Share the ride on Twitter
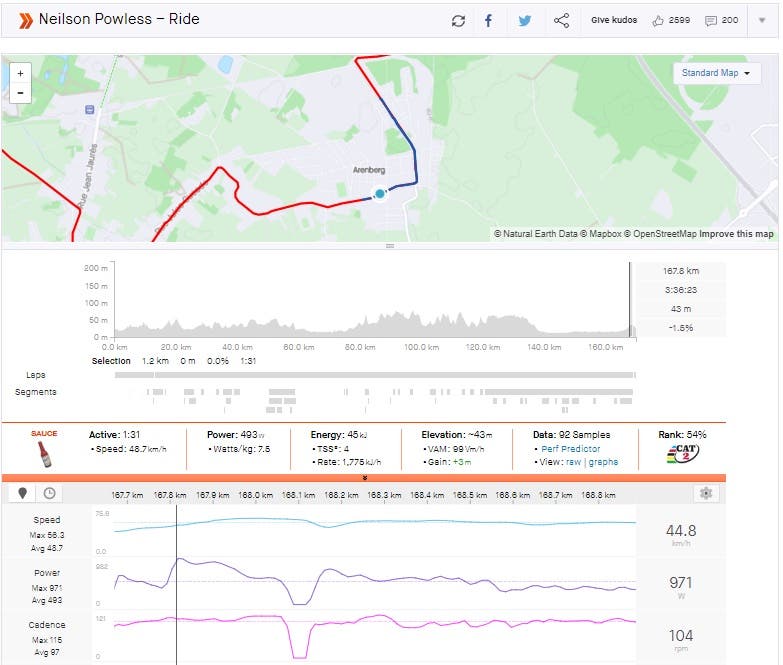Viewport: 783px width, 665px height. [x=524, y=20]
